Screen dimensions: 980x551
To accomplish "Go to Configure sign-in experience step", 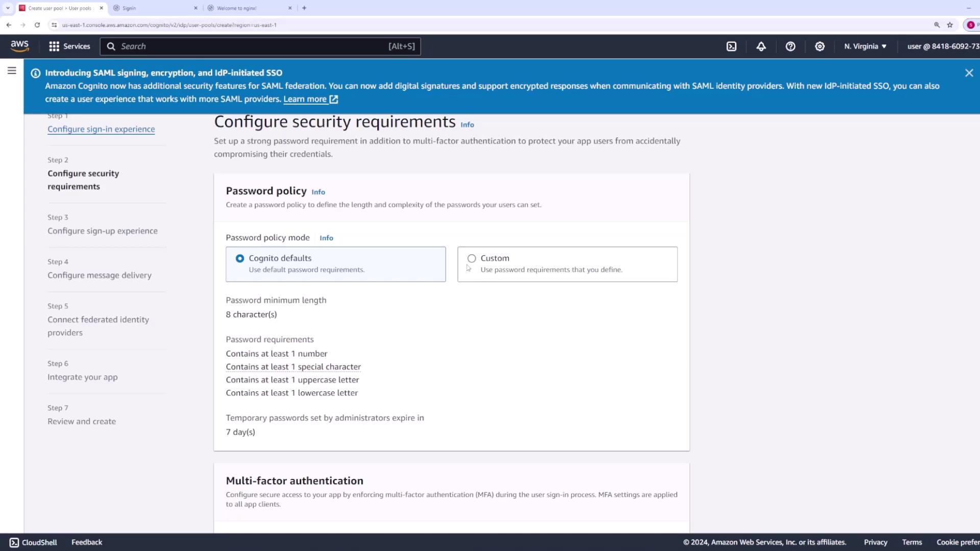I will point(101,129).
